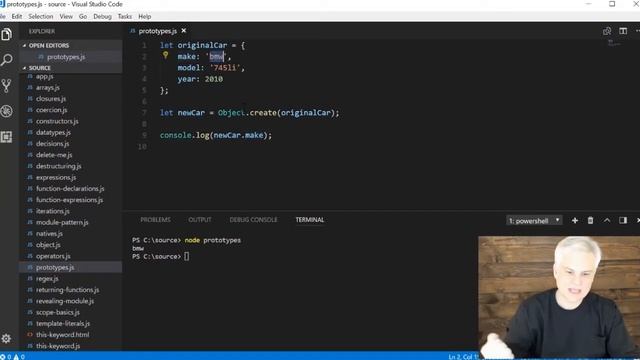The image size is (640, 360).
Task: Open the Selection menu
Action: [40, 16]
